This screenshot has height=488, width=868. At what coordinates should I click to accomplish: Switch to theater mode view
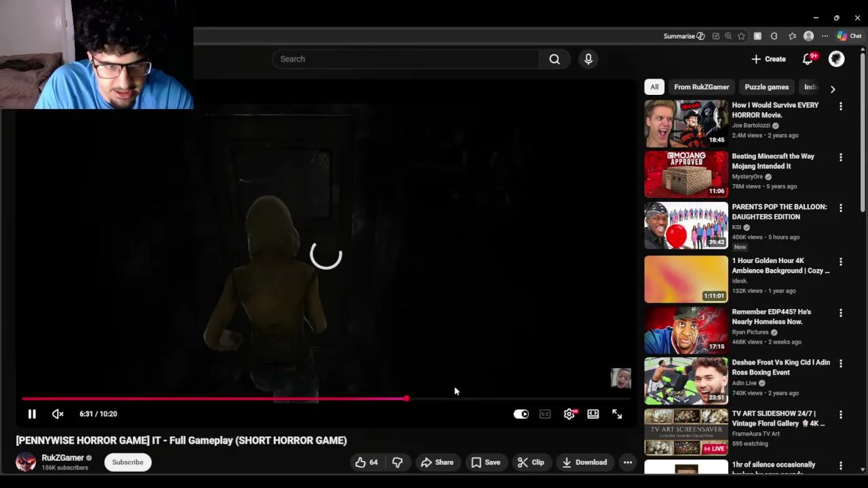coord(593,414)
